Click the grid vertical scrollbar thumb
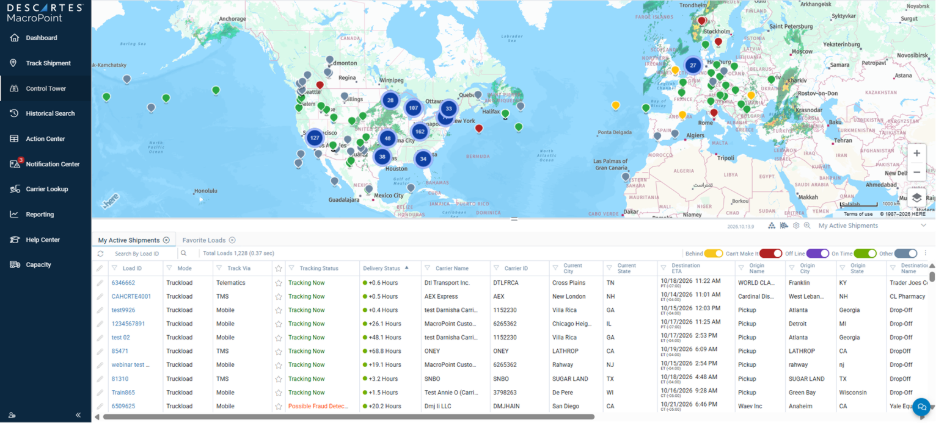Screen dimensions: 936x423 coord(932,277)
